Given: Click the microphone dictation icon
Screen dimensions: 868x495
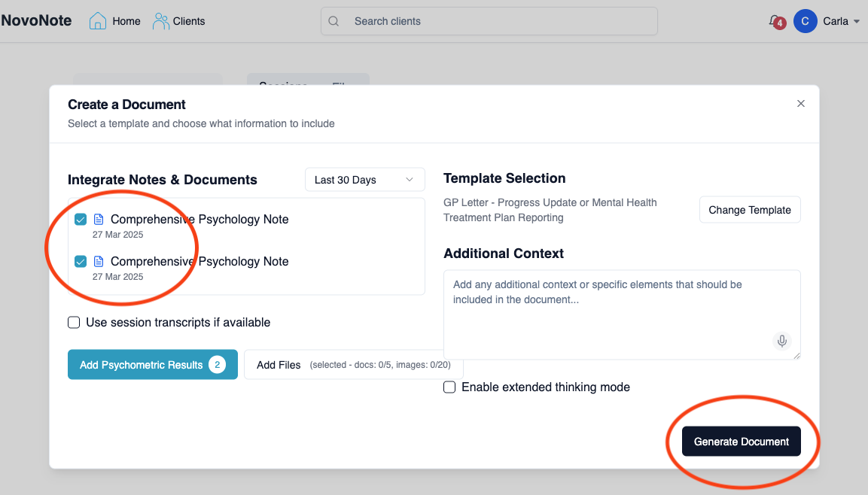Looking at the screenshot, I should (x=782, y=342).
